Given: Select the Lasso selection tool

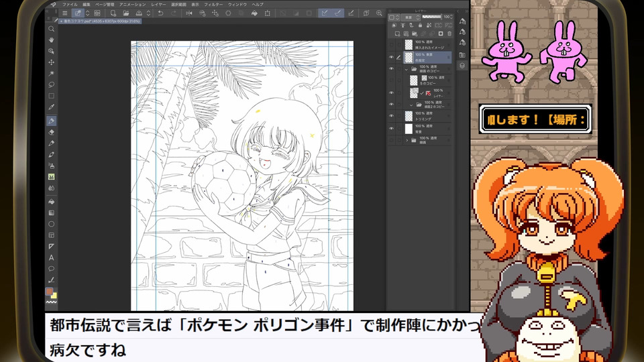Looking at the screenshot, I should 52,84.
